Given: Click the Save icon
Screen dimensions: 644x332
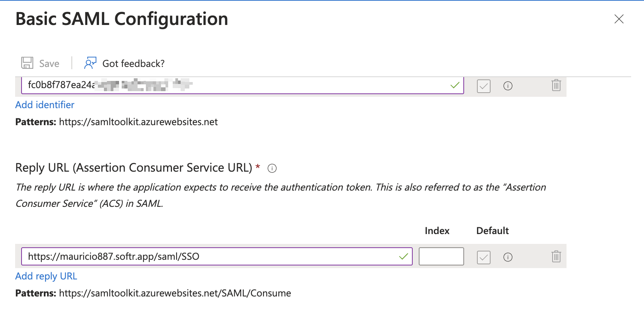Looking at the screenshot, I should tap(27, 63).
